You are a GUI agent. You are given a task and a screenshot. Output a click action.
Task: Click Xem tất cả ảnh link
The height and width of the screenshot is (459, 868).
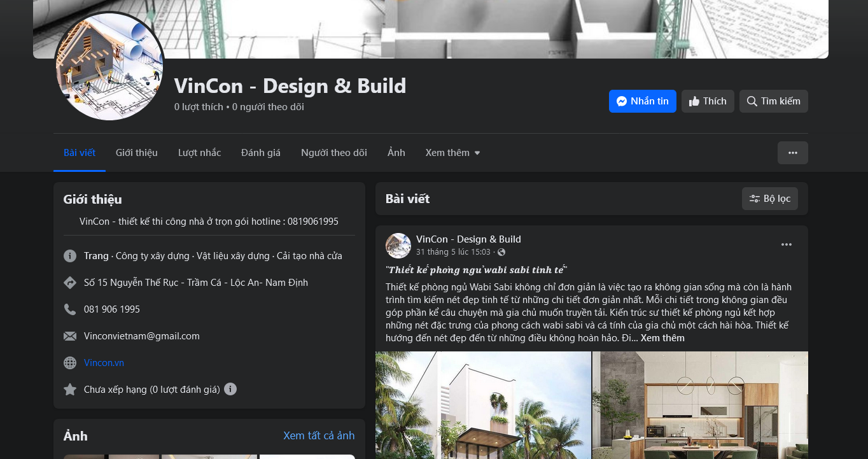click(x=319, y=435)
